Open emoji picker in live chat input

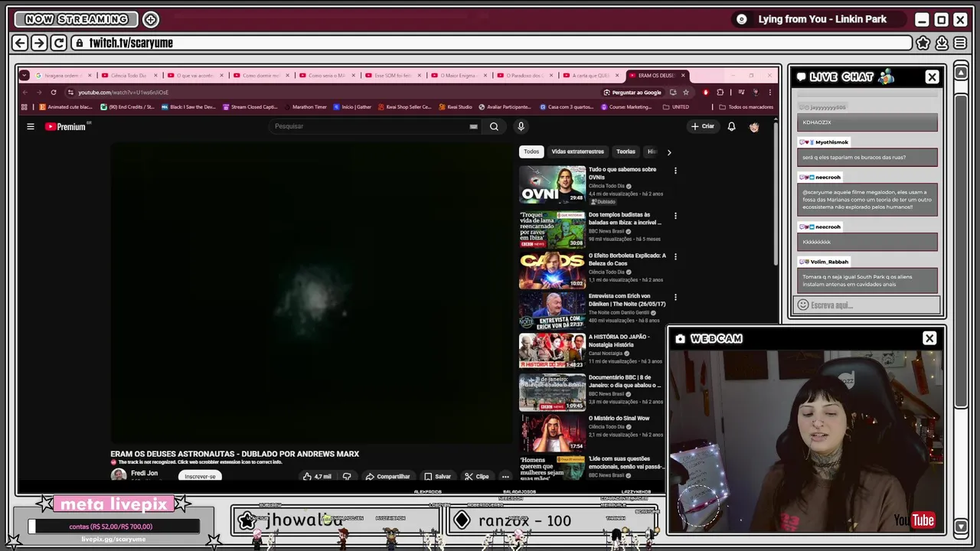coord(802,305)
